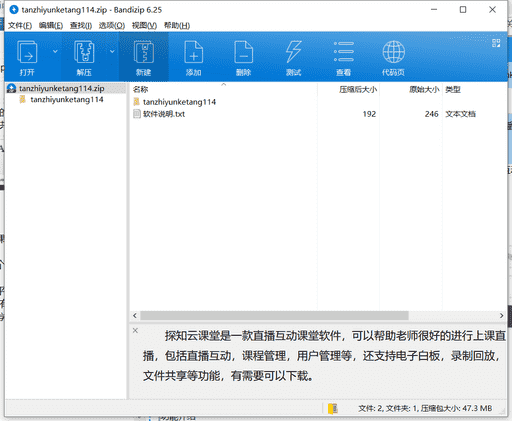Click the Bandizip app icon in title bar
512x421 pixels.
tap(14, 10)
